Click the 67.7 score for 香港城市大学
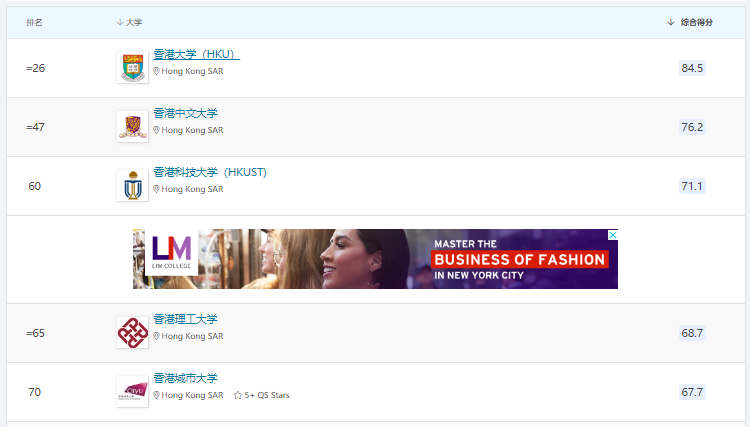This screenshot has width=750, height=427. tap(692, 392)
